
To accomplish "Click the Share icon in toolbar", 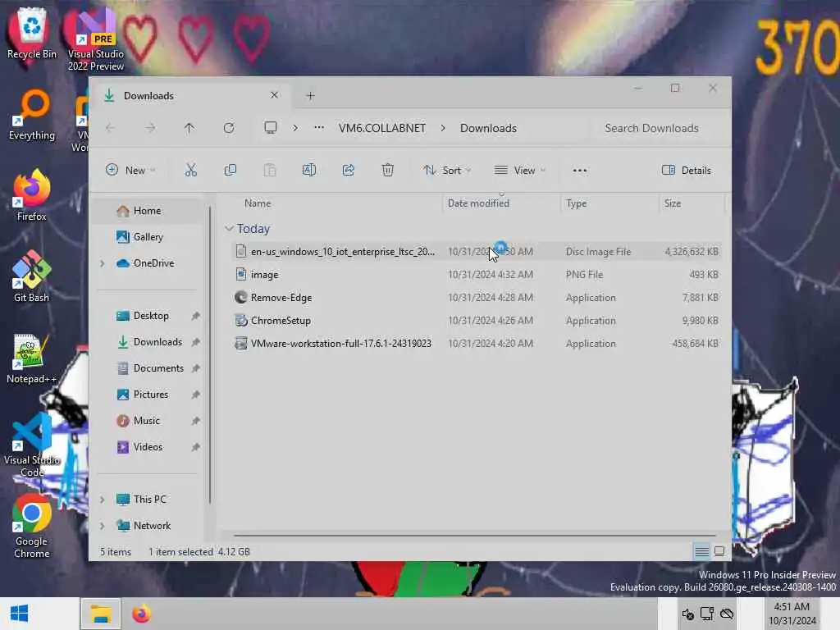I will click(x=348, y=171).
